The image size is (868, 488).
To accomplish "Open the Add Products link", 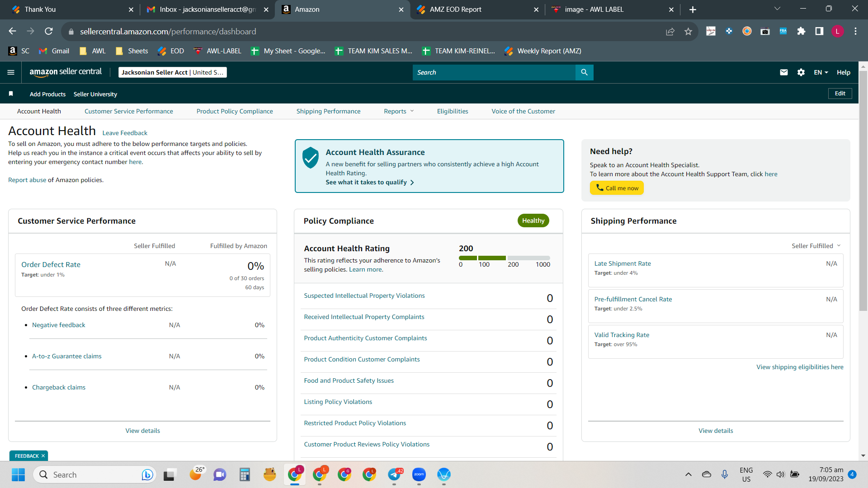I will pos(47,94).
